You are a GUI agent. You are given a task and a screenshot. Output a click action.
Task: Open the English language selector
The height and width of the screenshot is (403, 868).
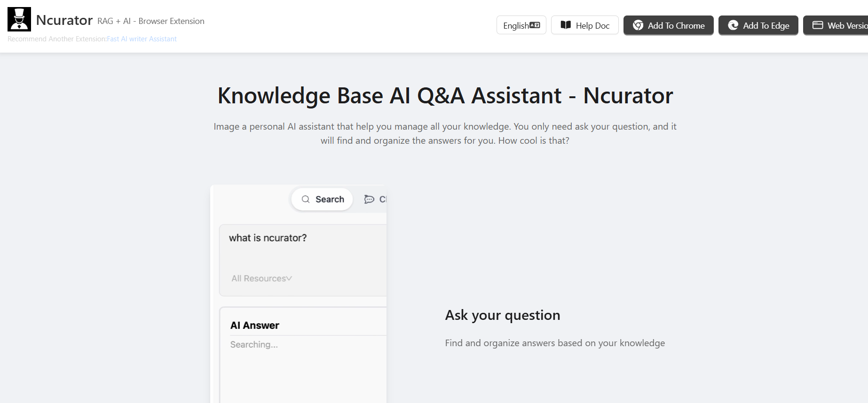point(521,25)
